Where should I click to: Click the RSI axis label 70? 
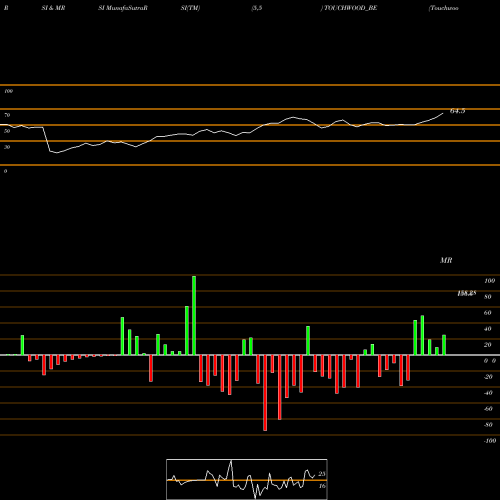click(x=7, y=115)
